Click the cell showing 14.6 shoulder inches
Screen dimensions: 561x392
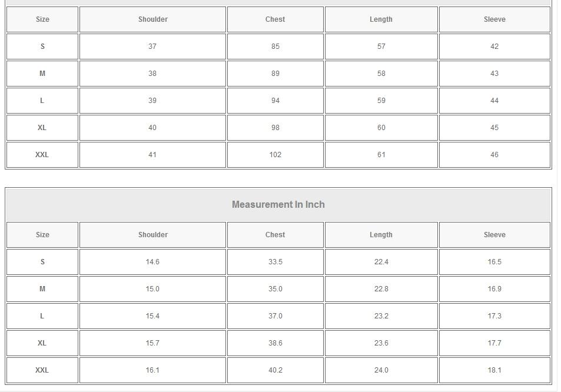tap(152, 262)
